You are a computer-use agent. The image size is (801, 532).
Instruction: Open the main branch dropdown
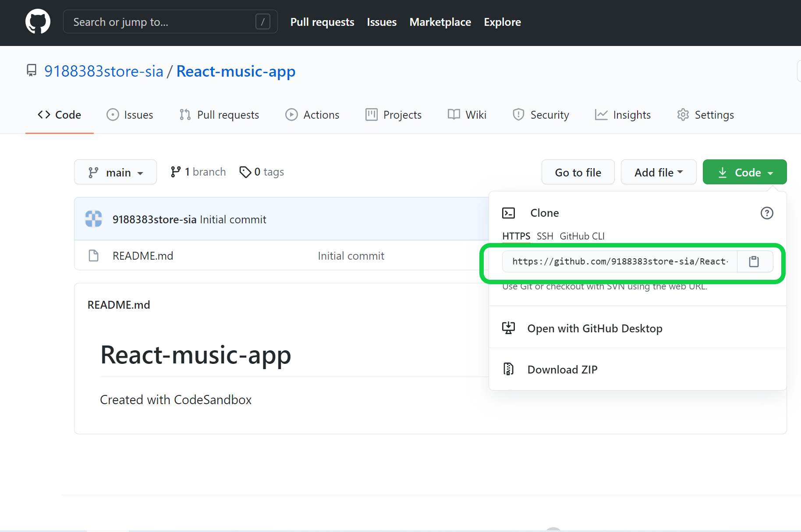pyautogui.click(x=115, y=172)
